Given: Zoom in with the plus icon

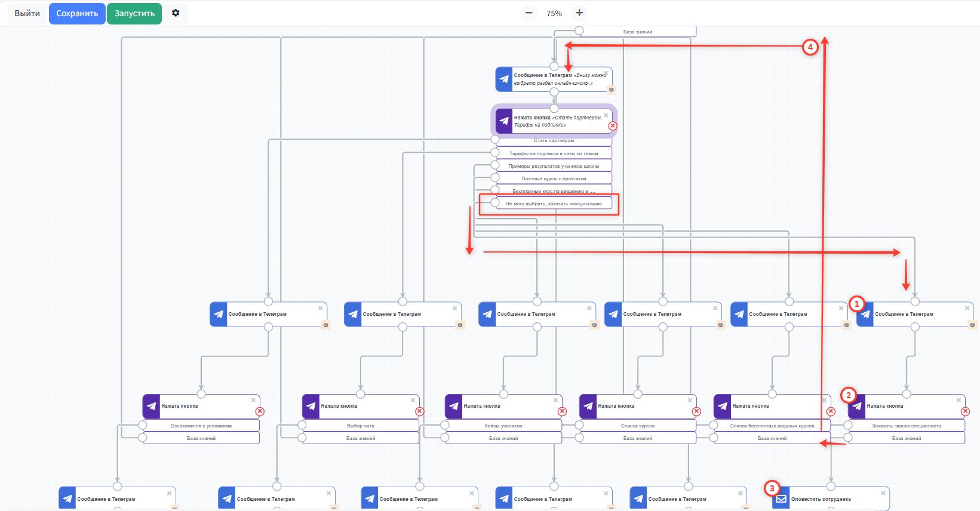Looking at the screenshot, I should tap(579, 13).
